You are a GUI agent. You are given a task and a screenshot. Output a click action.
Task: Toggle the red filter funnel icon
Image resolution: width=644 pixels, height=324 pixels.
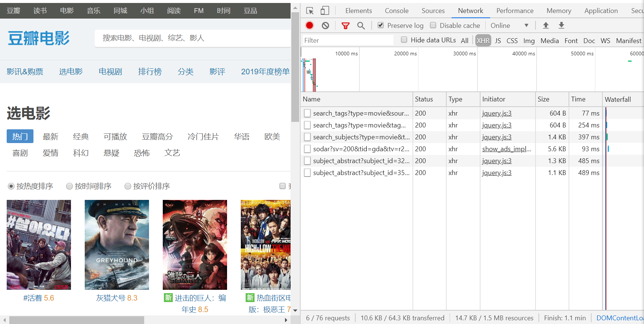346,25
